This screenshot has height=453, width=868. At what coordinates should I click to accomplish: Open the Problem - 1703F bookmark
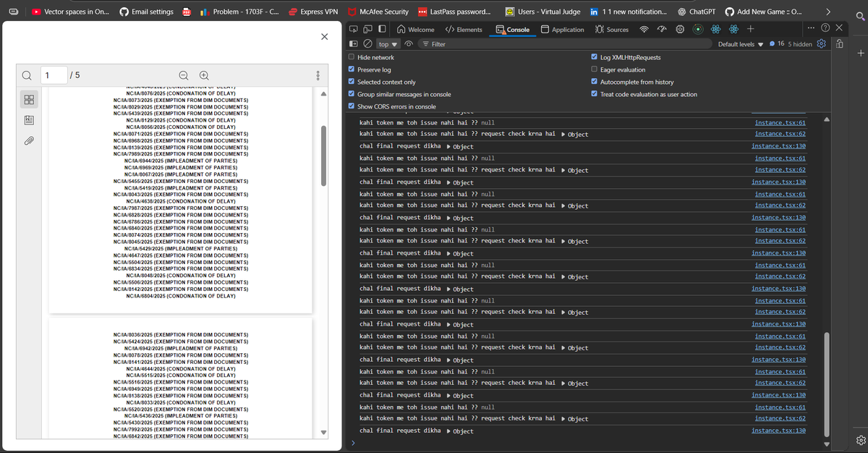click(x=239, y=12)
